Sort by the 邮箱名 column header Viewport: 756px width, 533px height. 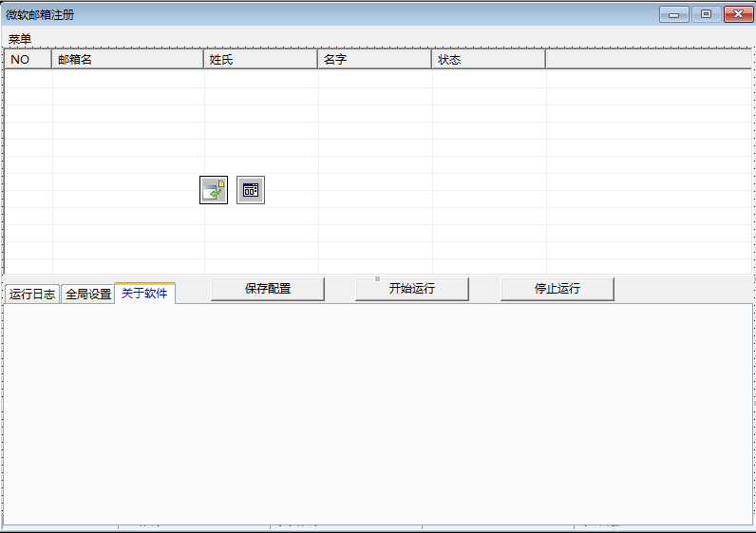point(128,60)
